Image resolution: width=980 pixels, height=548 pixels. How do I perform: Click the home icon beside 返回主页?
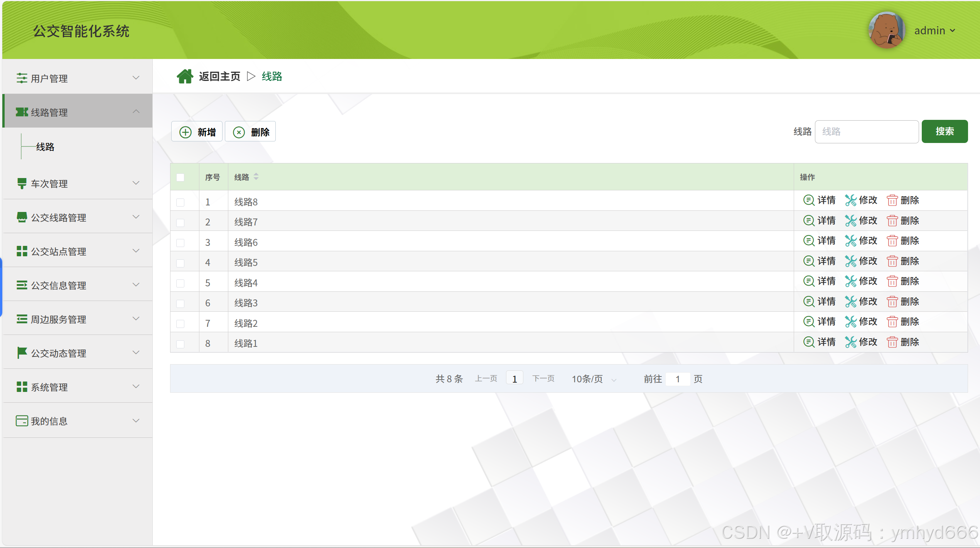[185, 76]
